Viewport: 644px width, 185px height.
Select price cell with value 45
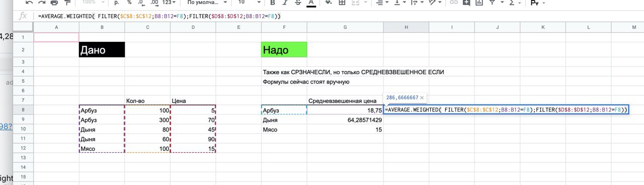pos(193,130)
